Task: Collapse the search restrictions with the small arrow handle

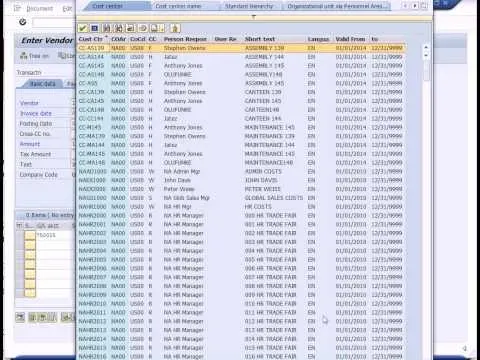Action: (x=254, y=16)
